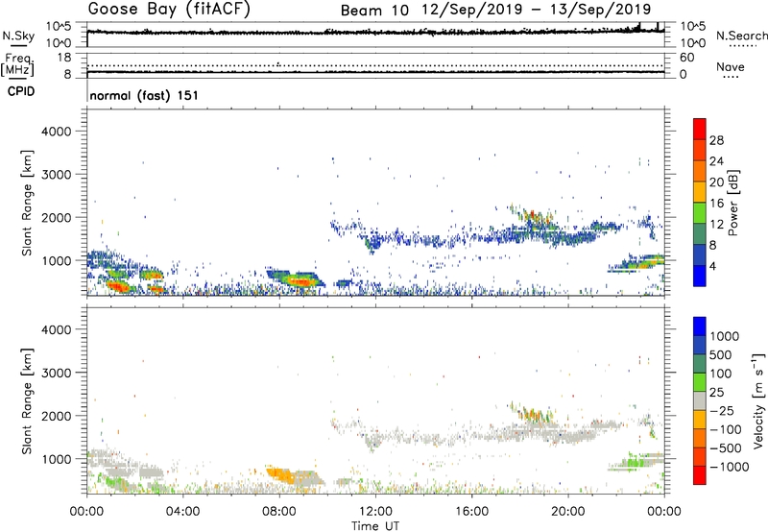Click the 08:00 time tick label

(x=278, y=512)
